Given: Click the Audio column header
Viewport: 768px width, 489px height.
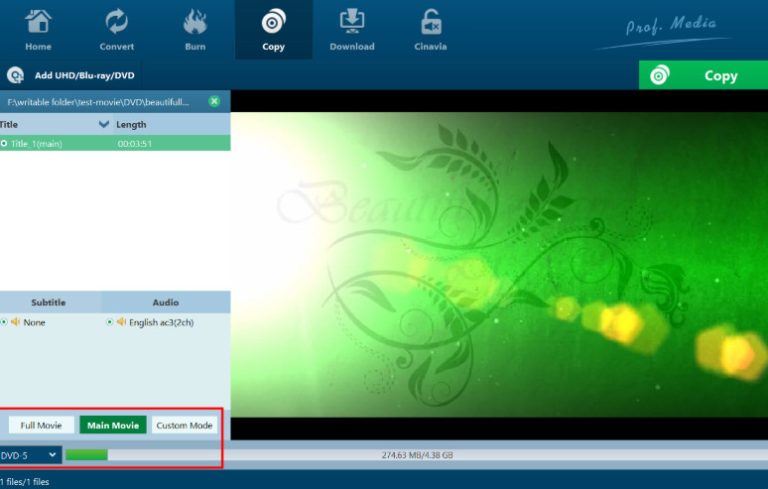Looking at the screenshot, I should (x=165, y=302).
